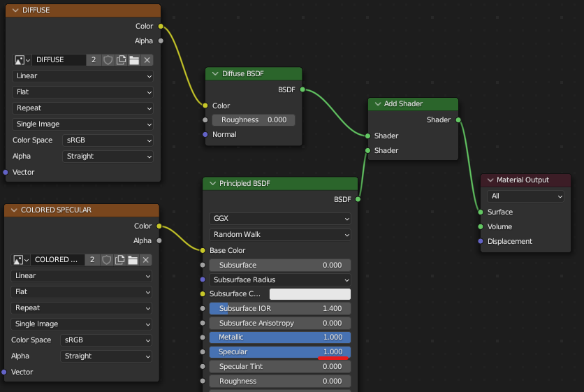Open sRGB dropdown in COLORED SPECULAR node
Viewport: 584px width, 392px height.
click(x=106, y=340)
